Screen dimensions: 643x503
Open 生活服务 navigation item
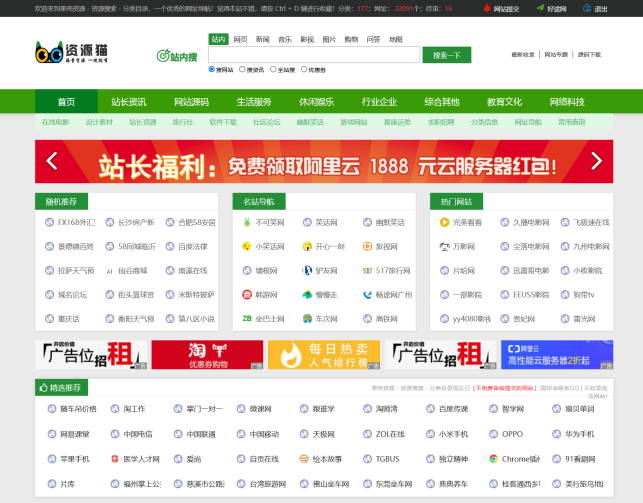(254, 102)
